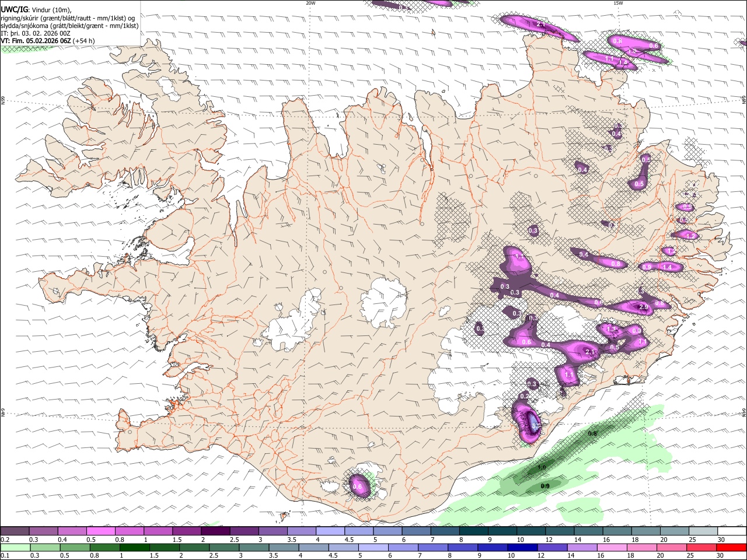Select upper legend swatch between 2 and 2.5

215,531
